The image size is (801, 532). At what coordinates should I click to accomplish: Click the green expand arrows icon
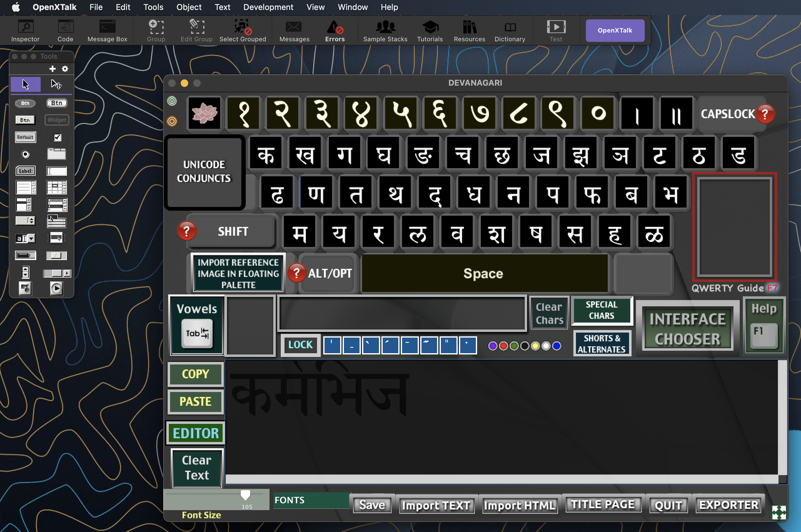pos(779,512)
